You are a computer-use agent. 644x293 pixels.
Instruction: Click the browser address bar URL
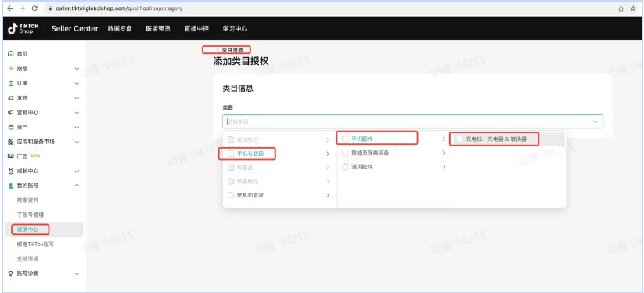119,8
